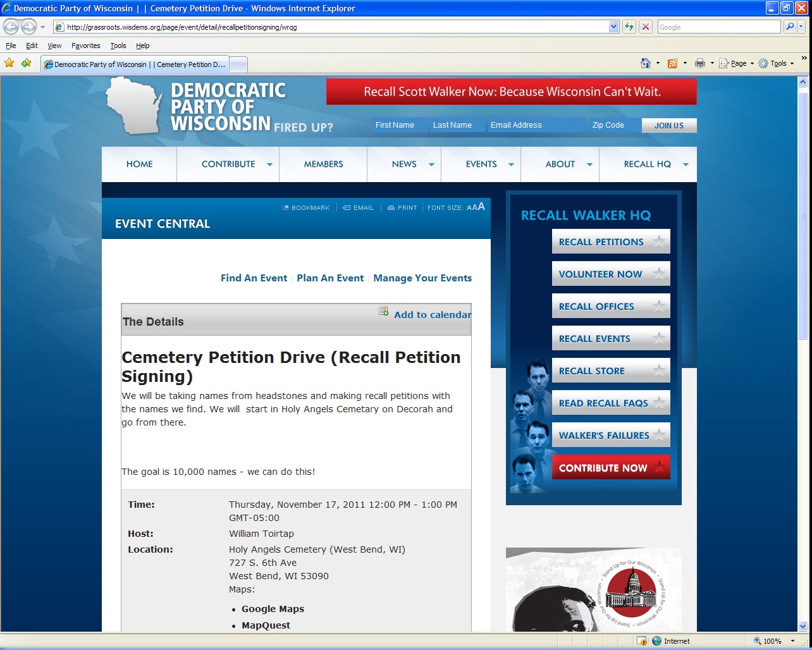This screenshot has width=812, height=650.
Task: Open the MapQuest link
Action: pyautogui.click(x=266, y=625)
